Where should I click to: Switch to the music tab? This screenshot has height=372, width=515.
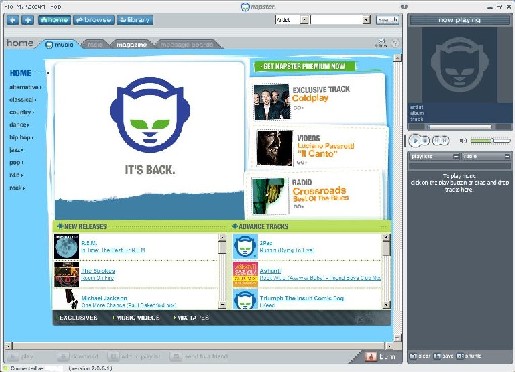point(60,44)
